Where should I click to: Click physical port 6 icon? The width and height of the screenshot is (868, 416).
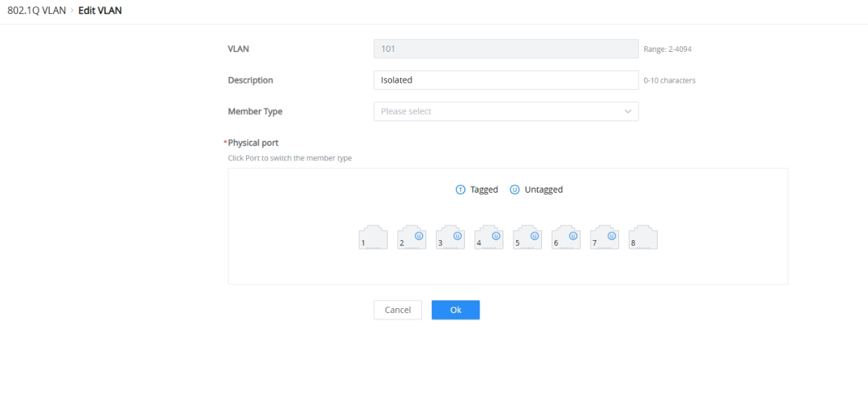coord(566,237)
